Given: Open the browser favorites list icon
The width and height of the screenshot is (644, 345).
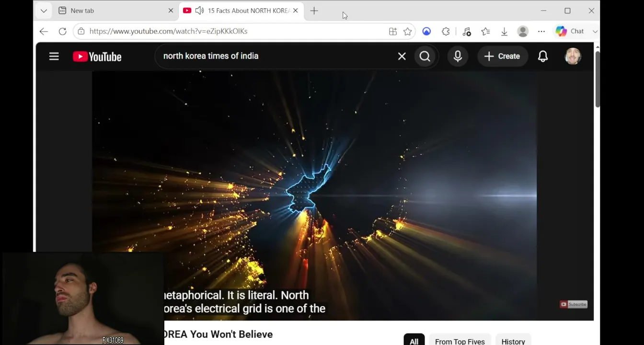Looking at the screenshot, I should [485, 31].
